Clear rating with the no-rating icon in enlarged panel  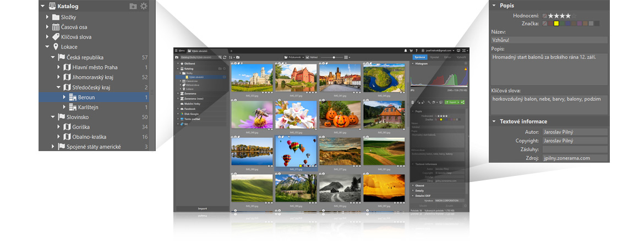tap(544, 16)
